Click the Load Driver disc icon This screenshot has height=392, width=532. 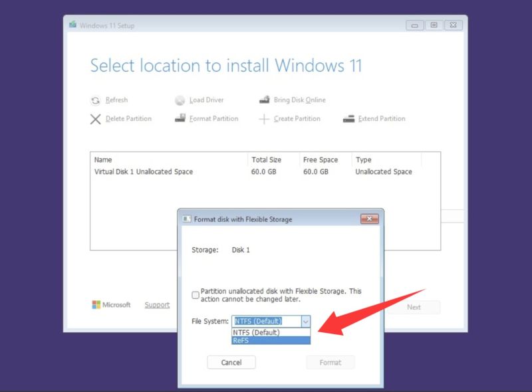pos(180,100)
